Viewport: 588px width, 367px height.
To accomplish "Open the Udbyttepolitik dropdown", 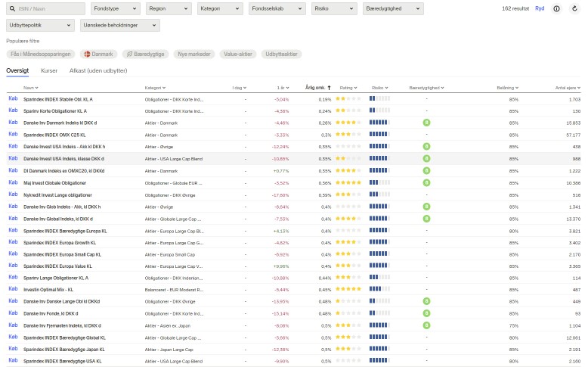I will coord(40,25).
